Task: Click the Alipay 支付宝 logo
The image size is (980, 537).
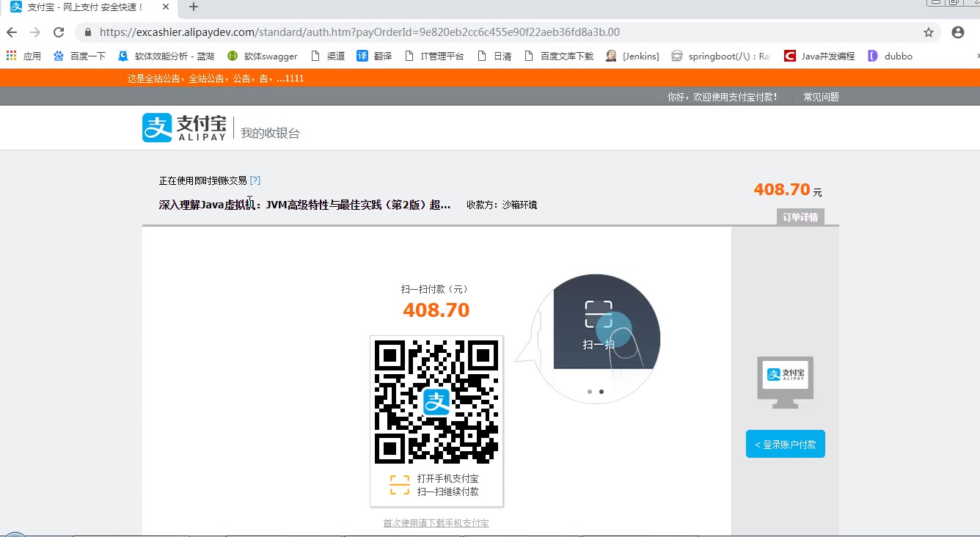Action: click(184, 128)
